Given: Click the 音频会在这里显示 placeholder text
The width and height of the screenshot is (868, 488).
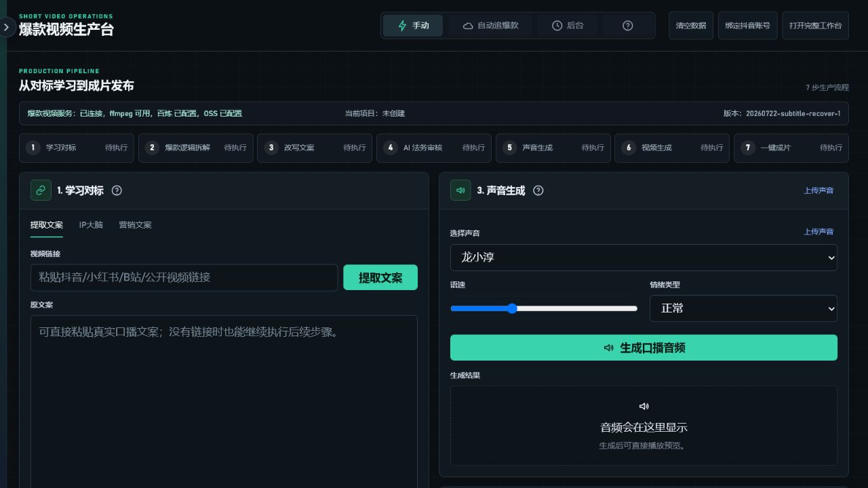Looking at the screenshot, I should [x=644, y=428].
